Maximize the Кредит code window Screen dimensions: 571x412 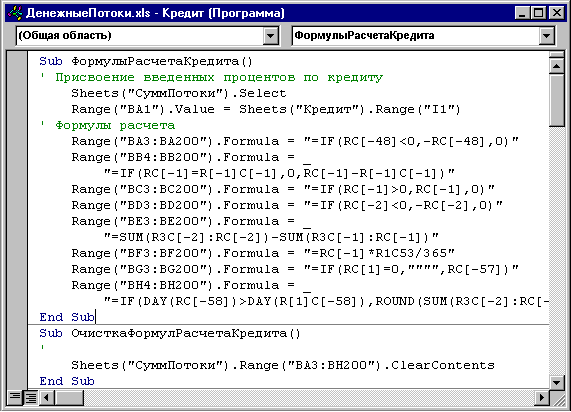pyautogui.click(x=539, y=13)
